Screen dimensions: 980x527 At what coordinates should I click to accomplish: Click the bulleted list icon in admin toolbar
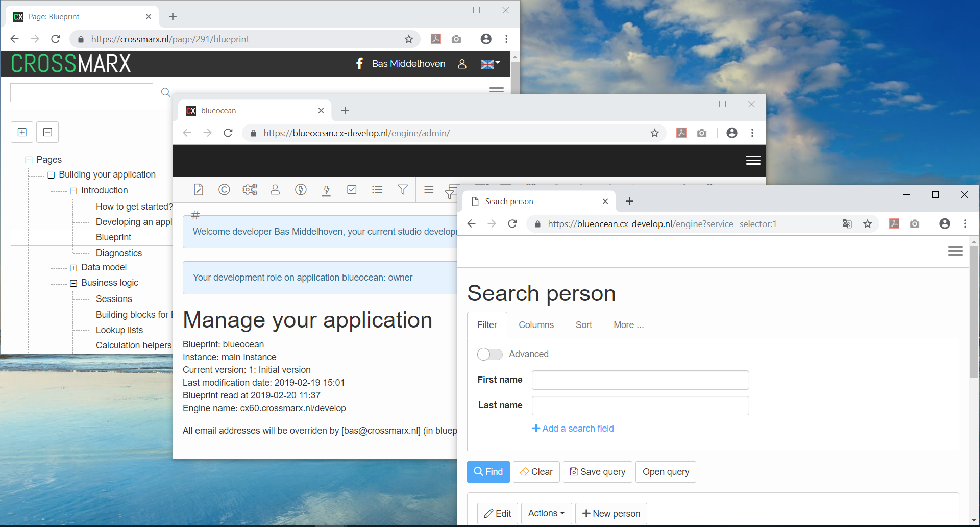tap(377, 190)
